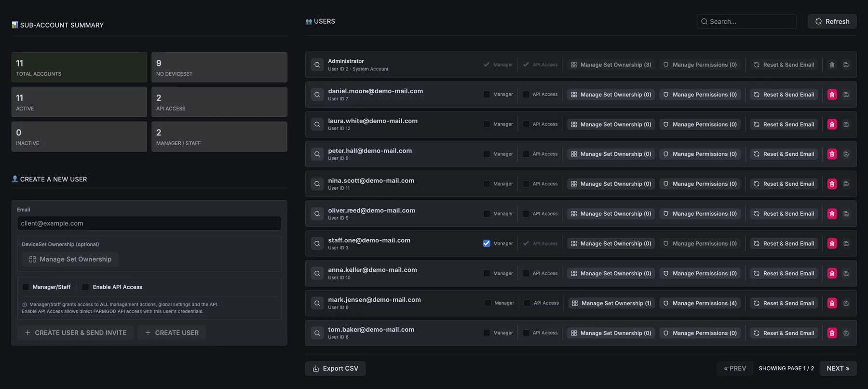Open Manage Set Ownership (3) for Administrator
The width and height of the screenshot is (868, 389).
(611, 65)
